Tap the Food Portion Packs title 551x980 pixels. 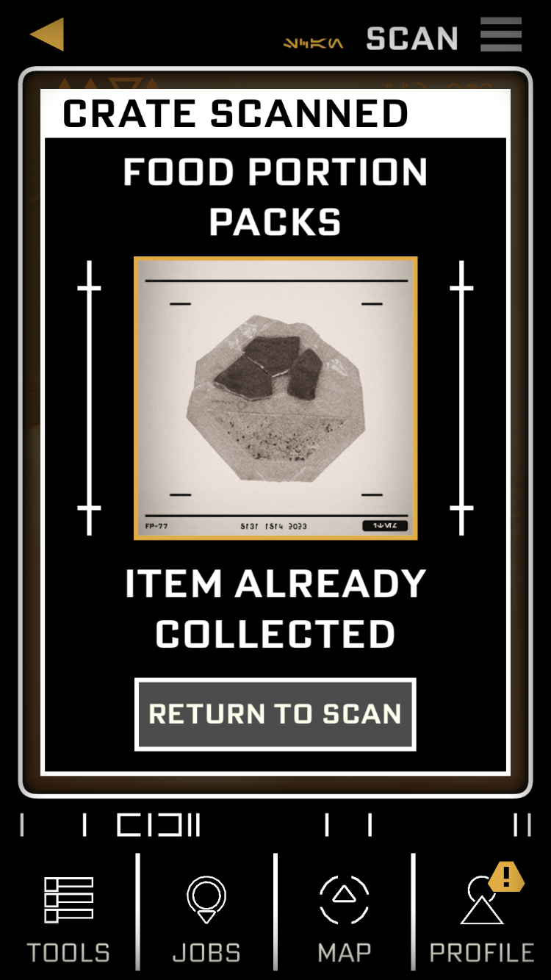(275, 197)
